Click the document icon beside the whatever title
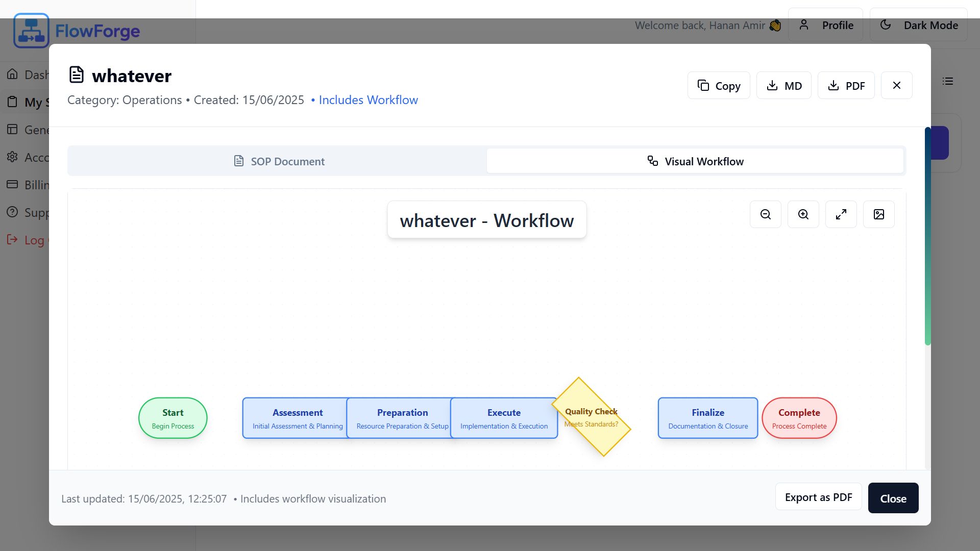 [x=76, y=75]
